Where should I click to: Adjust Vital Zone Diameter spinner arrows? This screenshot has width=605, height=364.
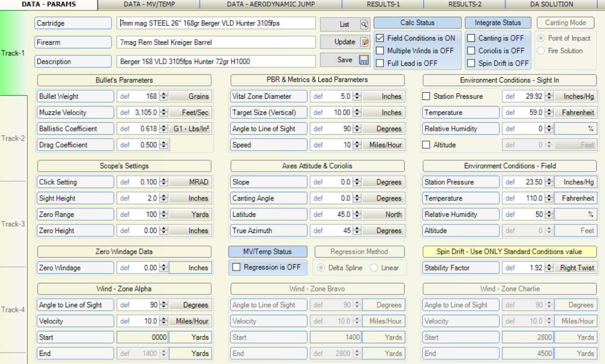(357, 96)
